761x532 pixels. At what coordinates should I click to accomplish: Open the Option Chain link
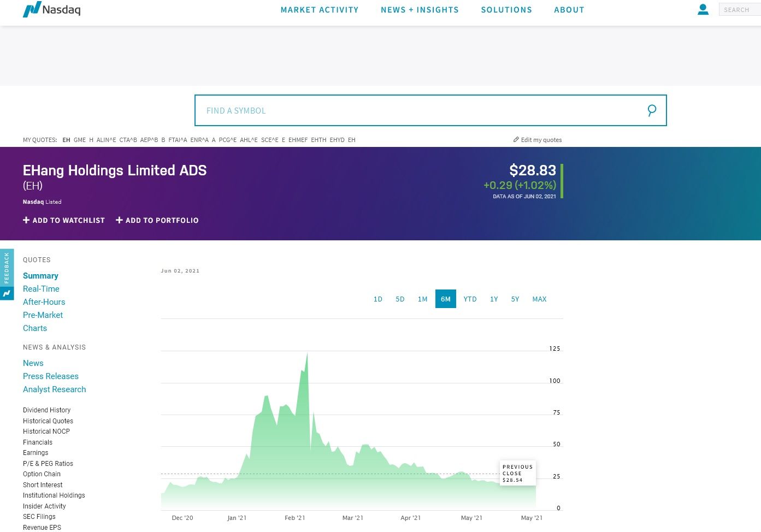click(42, 474)
